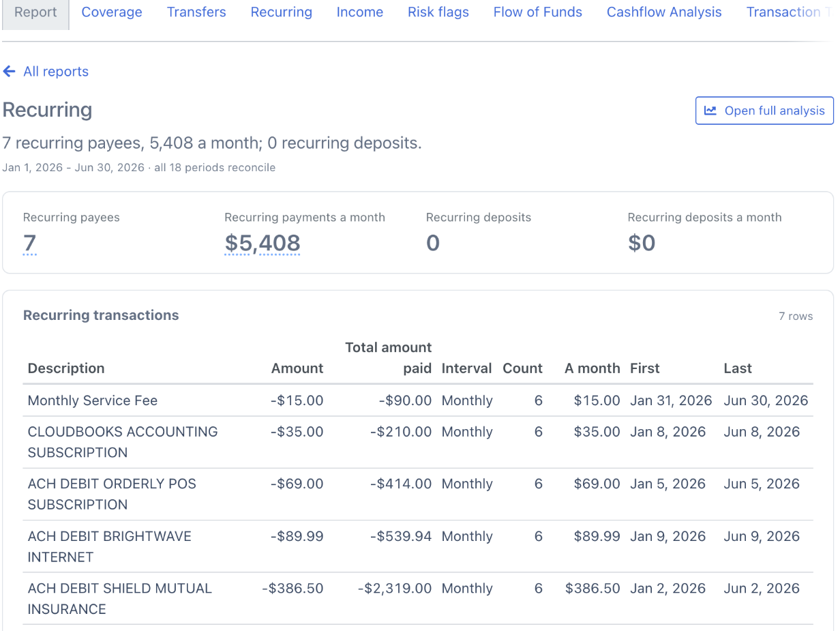Click the Jun 5, 2026 last date
The image size is (840, 631).
[x=762, y=484]
